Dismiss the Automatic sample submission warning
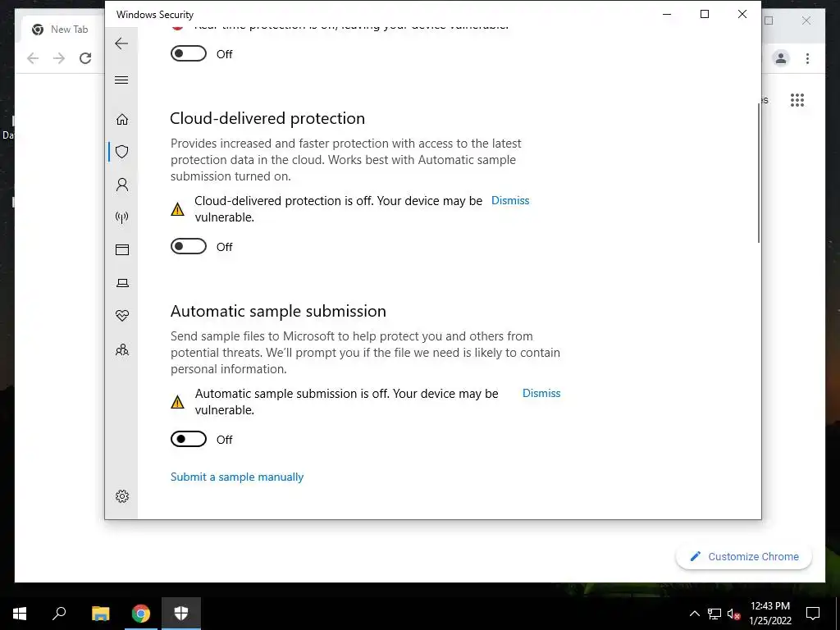This screenshot has height=630, width=840. tap(541, 393)
